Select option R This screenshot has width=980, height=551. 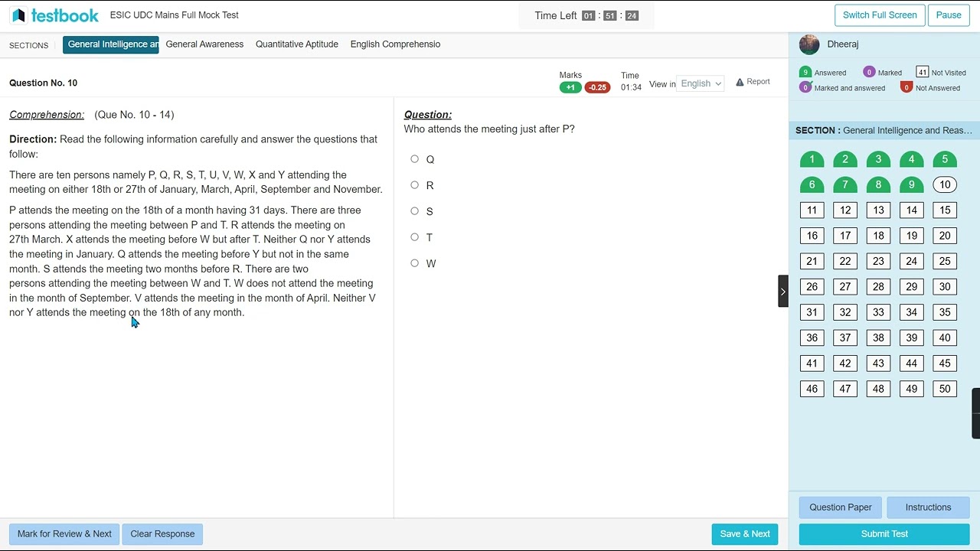(414, 185)
